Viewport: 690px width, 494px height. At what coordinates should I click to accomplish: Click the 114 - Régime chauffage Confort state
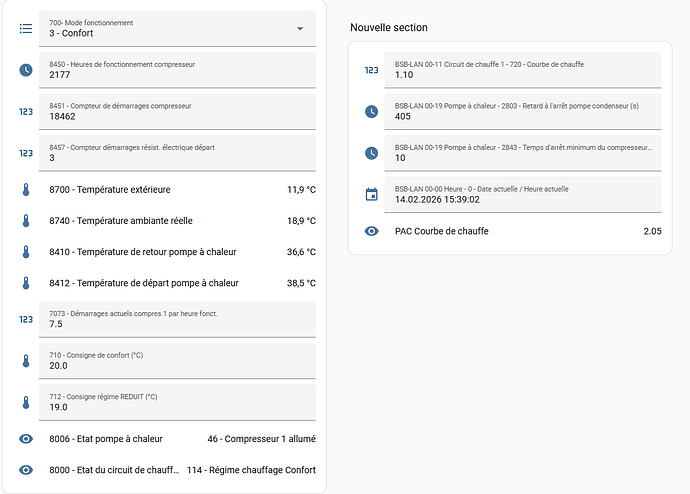point(251,470)
